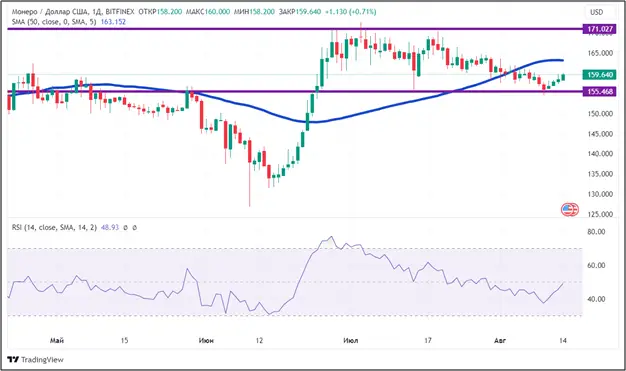626x371 pixels.
Task: Click the Июл date axis label
Action: 351,341
